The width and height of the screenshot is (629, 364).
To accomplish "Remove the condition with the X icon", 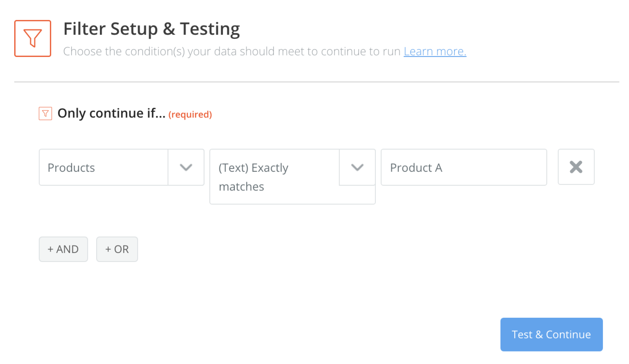I will click(x=576, y=167).
